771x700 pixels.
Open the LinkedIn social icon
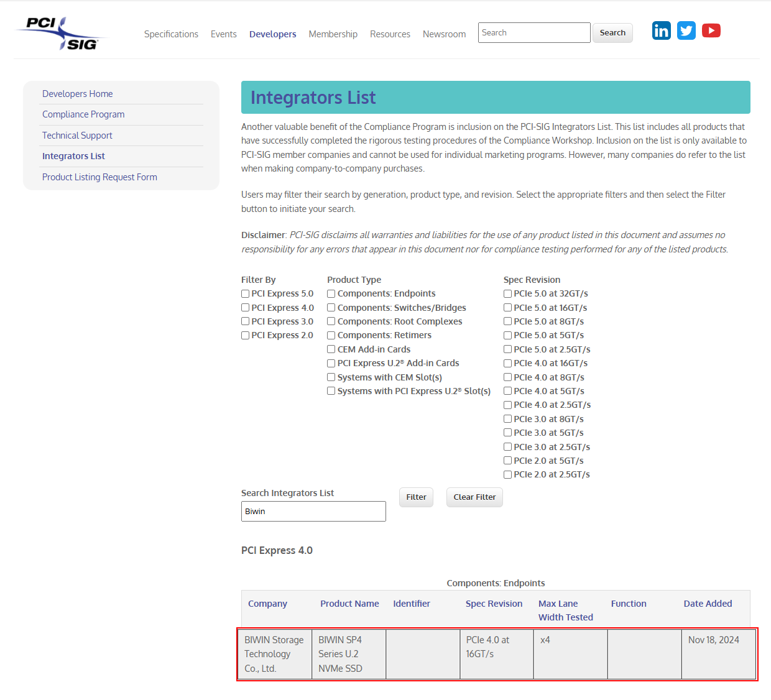(x=662, y=30)
